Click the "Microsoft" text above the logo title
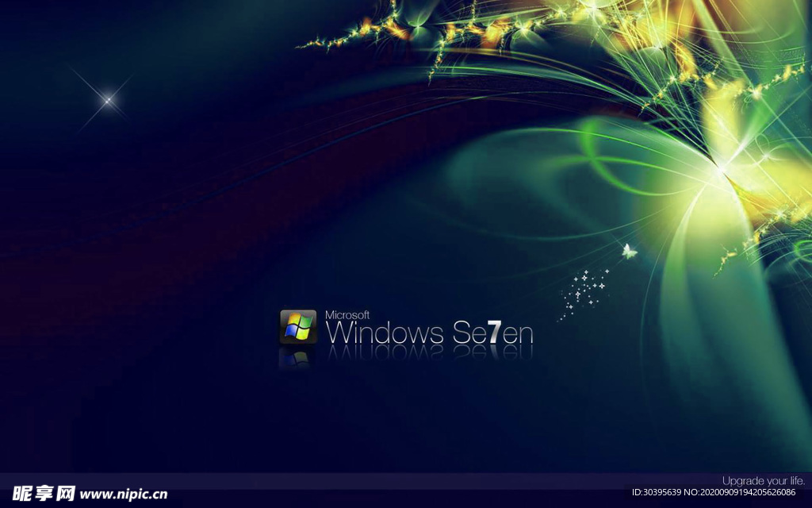The image size is (812, 508). tap(347, 314)
